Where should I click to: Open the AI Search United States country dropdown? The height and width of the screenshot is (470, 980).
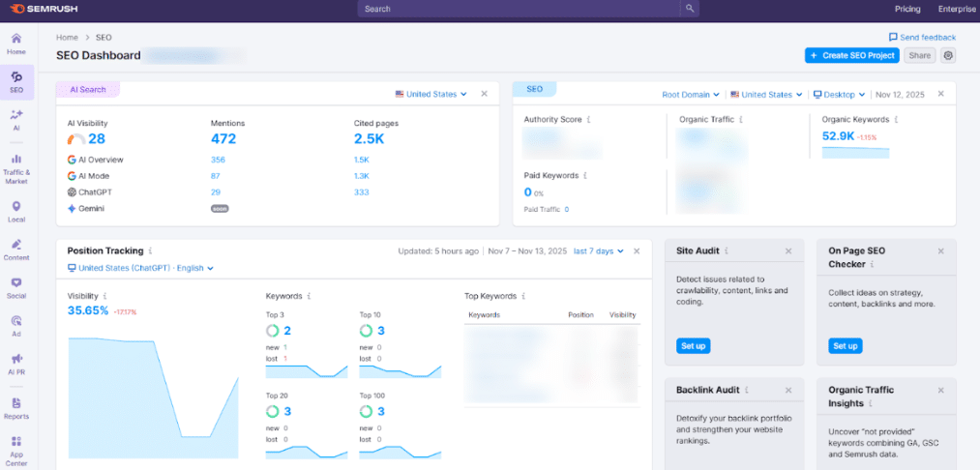431,95
